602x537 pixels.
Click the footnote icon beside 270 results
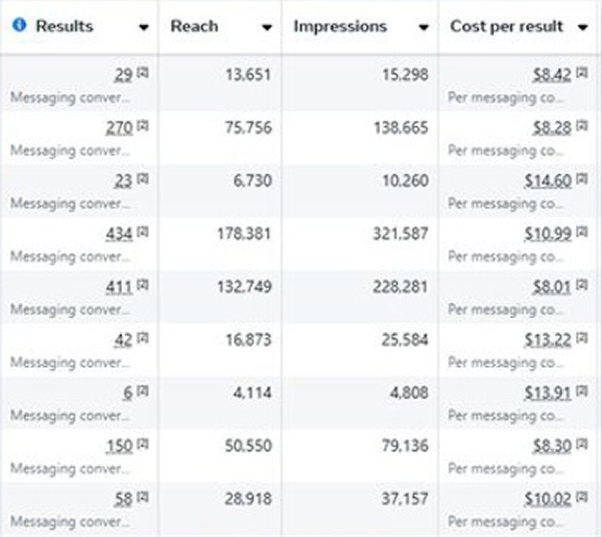(x=141, y=128)
